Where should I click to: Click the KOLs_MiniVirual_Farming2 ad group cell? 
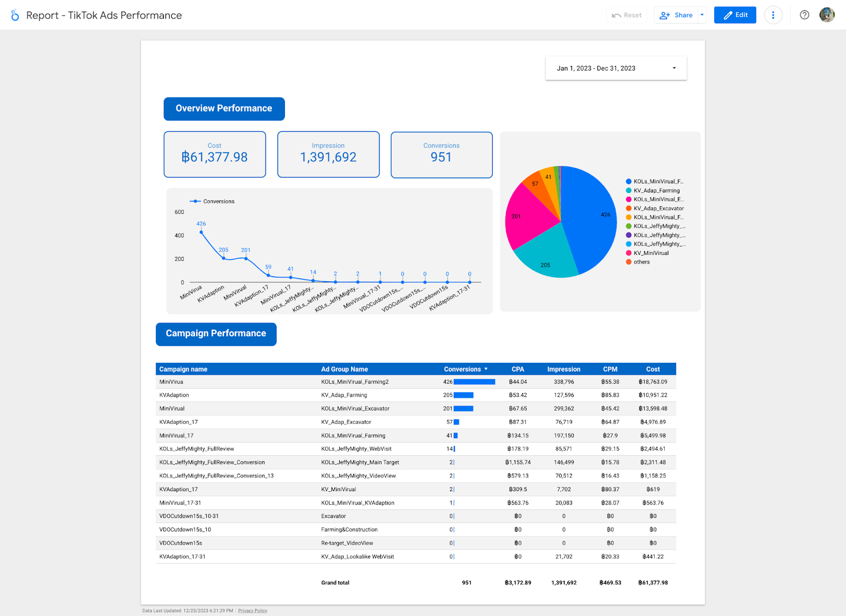point(355,382)
